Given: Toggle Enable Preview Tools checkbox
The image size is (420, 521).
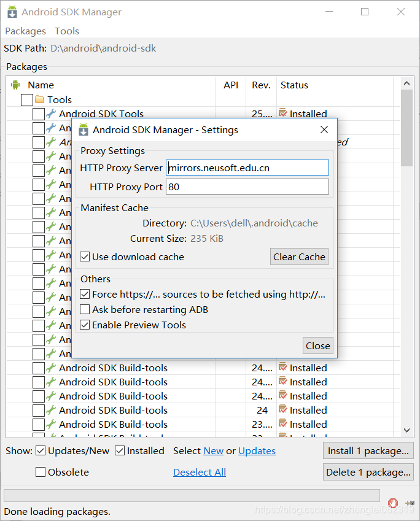Looking at the screenshot, I should pyautogui.click(x=85, y=325).
